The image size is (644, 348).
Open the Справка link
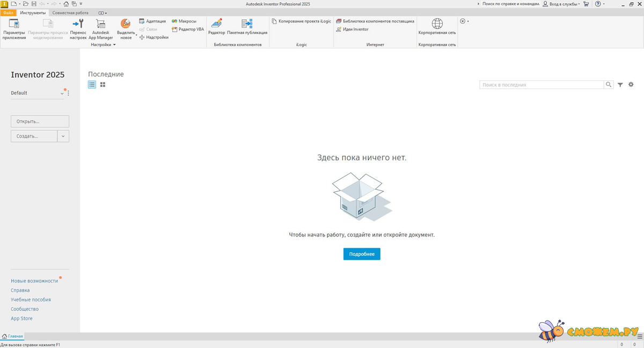click(x=20, y=290)
